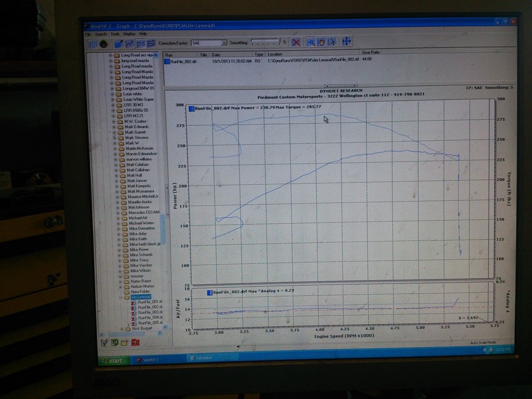Click the red X delete toolbar icon
The height and width of the screenshot is (399, 532).
(296, 42)
